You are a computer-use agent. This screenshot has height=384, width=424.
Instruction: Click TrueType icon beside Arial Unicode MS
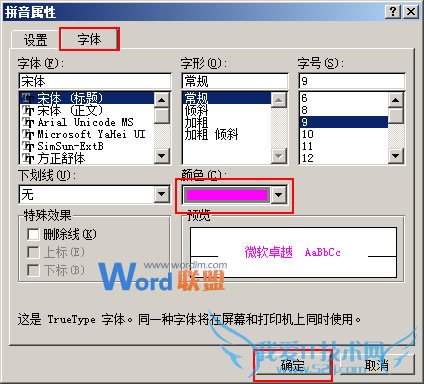click(28, 122)
